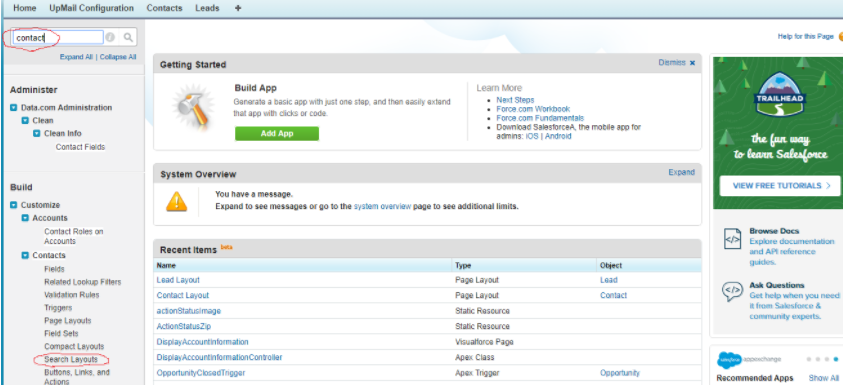Collapse the Clean Info node
The height and width of the screenshot is (392, 847).
(x=37, y=133)
